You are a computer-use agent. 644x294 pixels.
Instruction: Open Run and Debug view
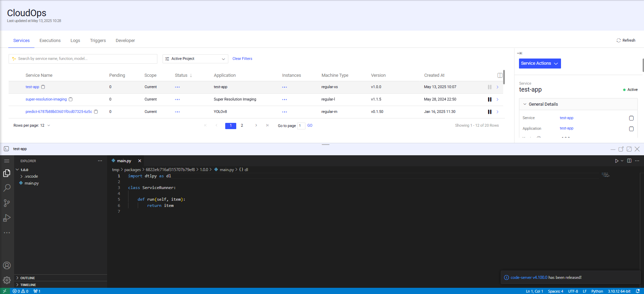(x=7, y=218)
